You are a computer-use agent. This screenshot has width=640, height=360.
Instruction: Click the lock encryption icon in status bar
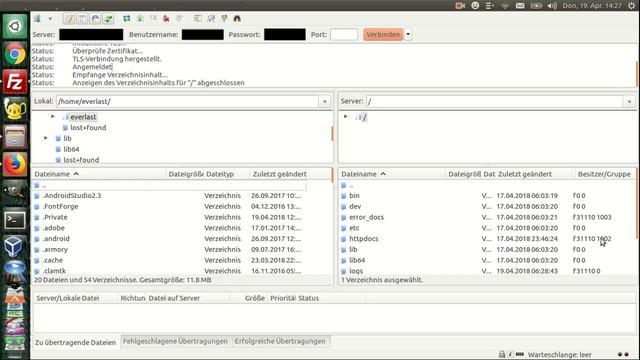coord(502,354)
